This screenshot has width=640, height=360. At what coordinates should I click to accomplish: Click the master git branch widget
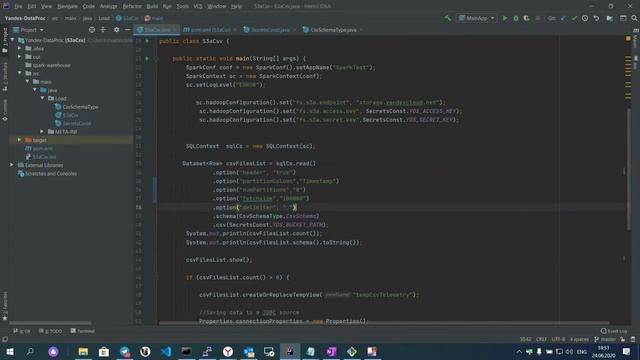coord(605,339)
